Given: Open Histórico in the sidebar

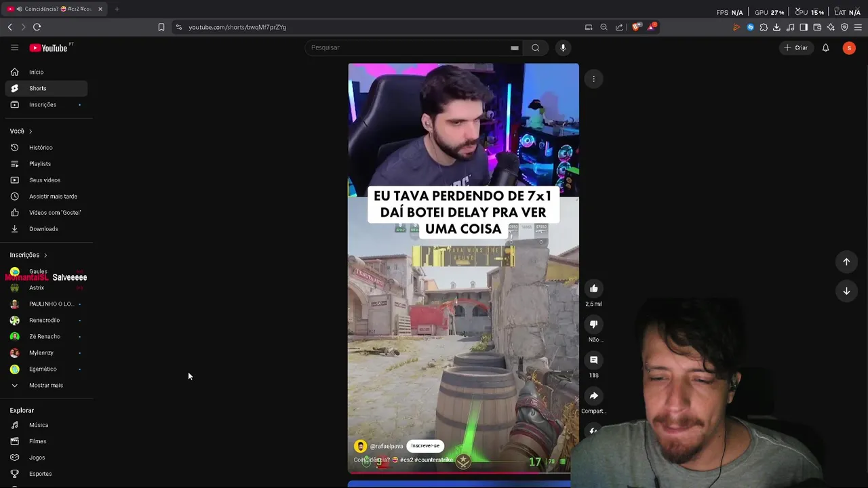Looking at the screenshot, I should tap(46, 147).
